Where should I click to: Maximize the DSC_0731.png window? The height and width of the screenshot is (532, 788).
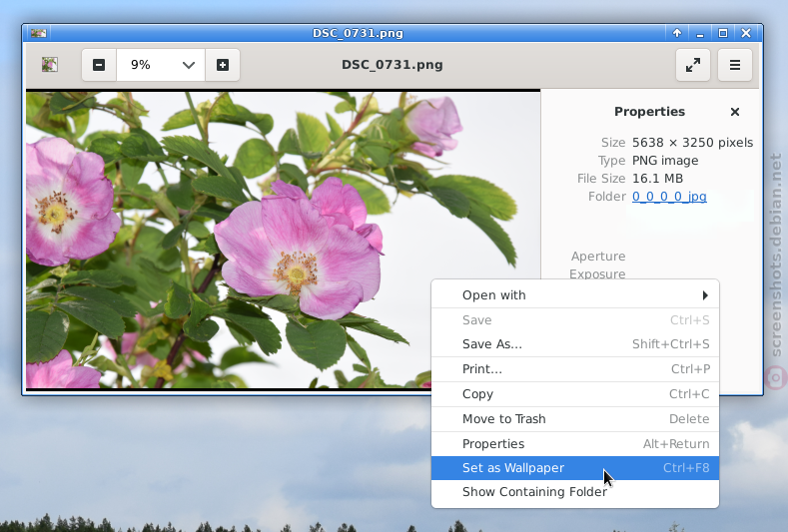click(723, 33)
